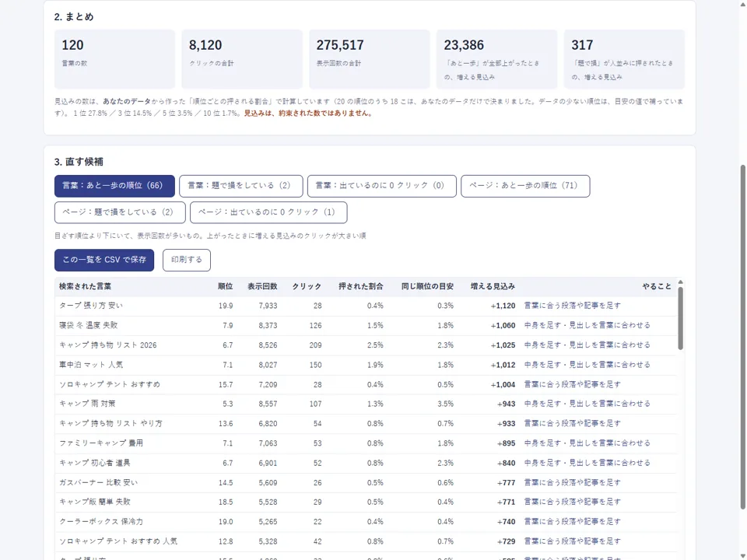This screenshot has width=747, height=560.
Task: Select the 寝袋 冬 温度 失敗 row
Action: click(x=366, y=325)
